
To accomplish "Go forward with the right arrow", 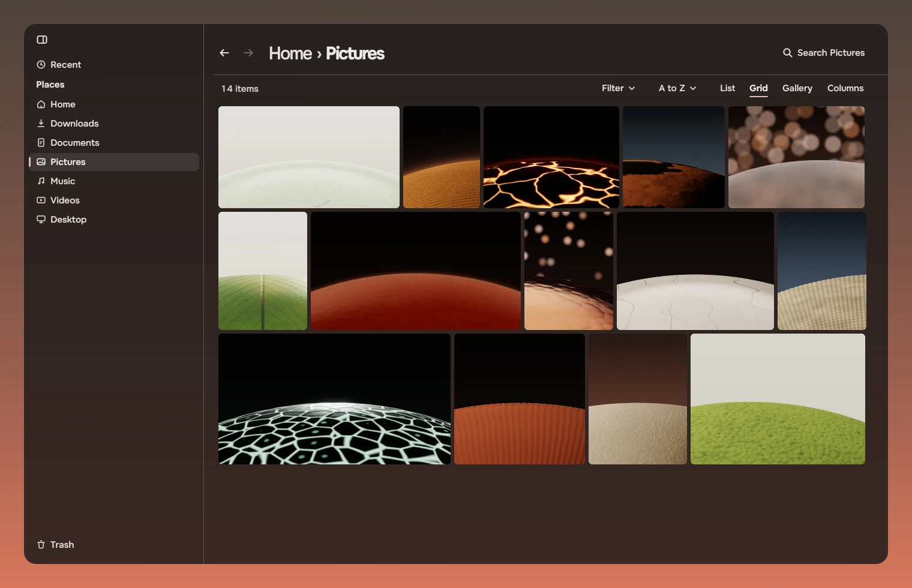I will [x=248, y=53].
